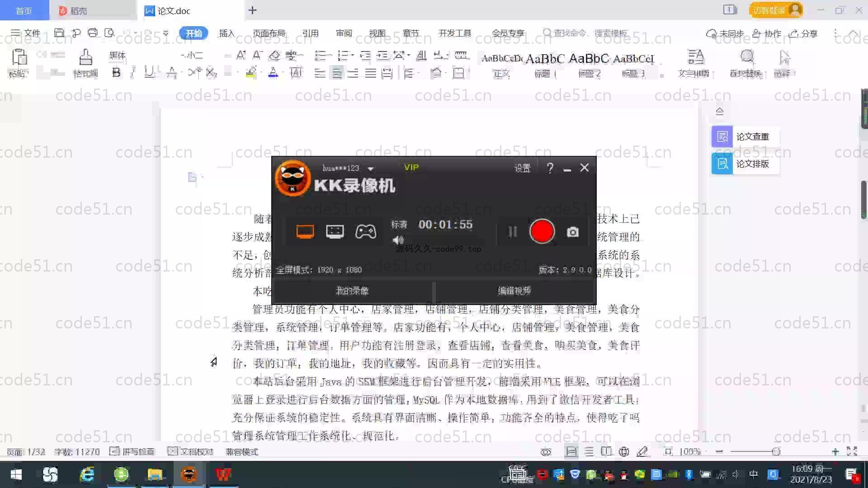Apply left paragraph alignment
Screen dimensions: 868x488
[320, 73]
